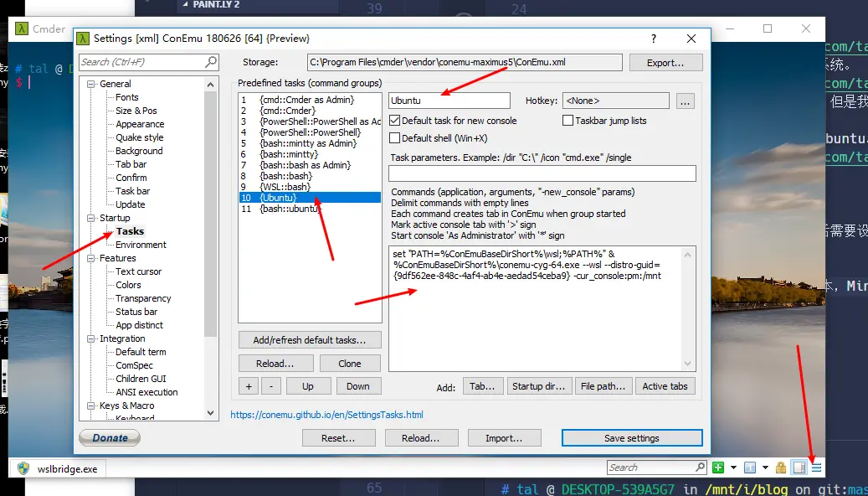Image resolution: width=868 pixels, height=496 pixels.
Task: Click the minus button to remove task
Action: pyautogui.click(x=270, y=386)
